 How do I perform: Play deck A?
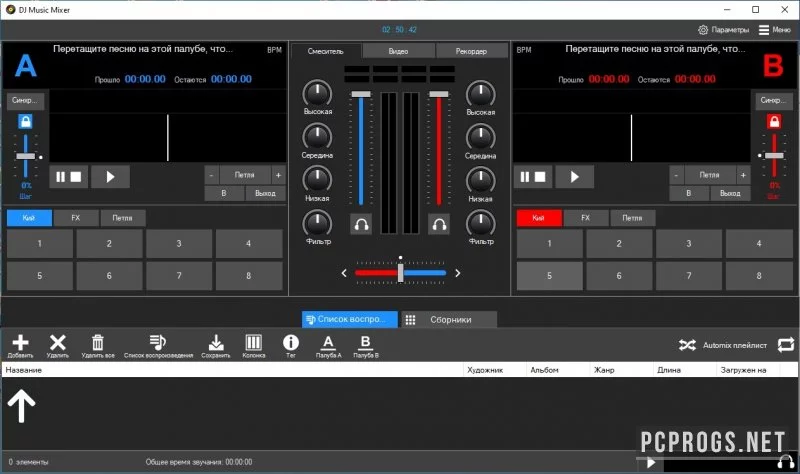110,177
